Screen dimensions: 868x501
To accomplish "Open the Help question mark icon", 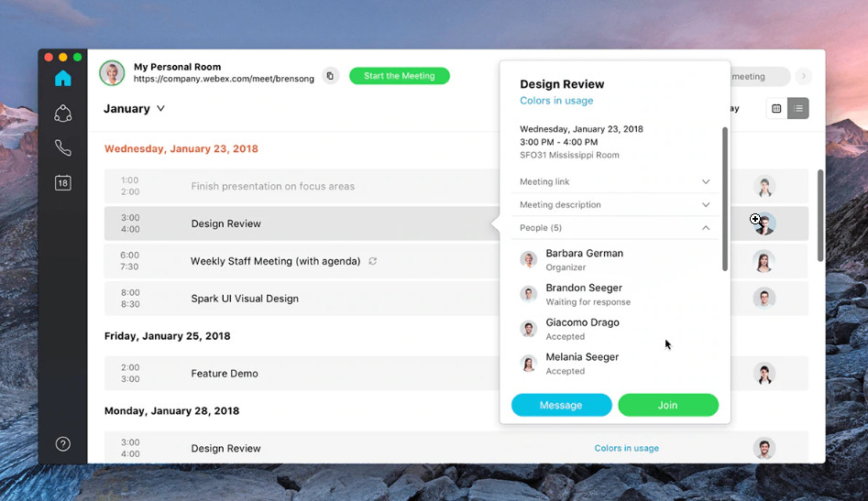I will pos(63,443).
